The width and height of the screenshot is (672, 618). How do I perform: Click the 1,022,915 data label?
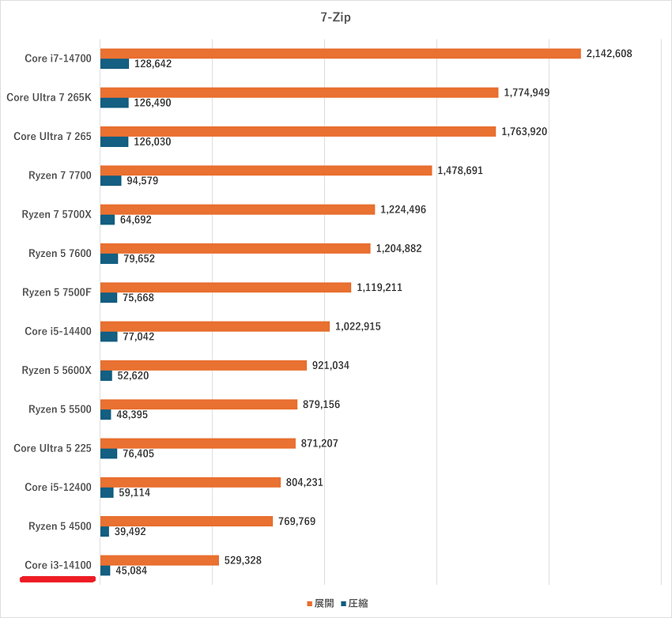click(x=357, y=326)
